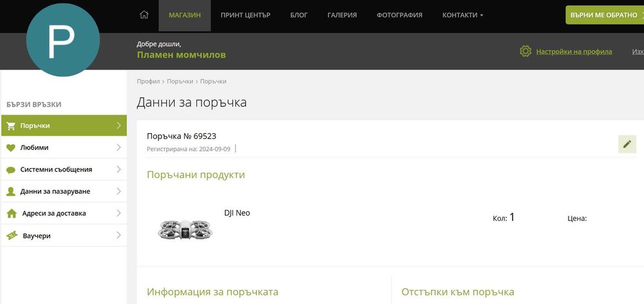Click the quantity value Кол: 1
Viewport: 644px width, 304px height.
coord(504,217)
